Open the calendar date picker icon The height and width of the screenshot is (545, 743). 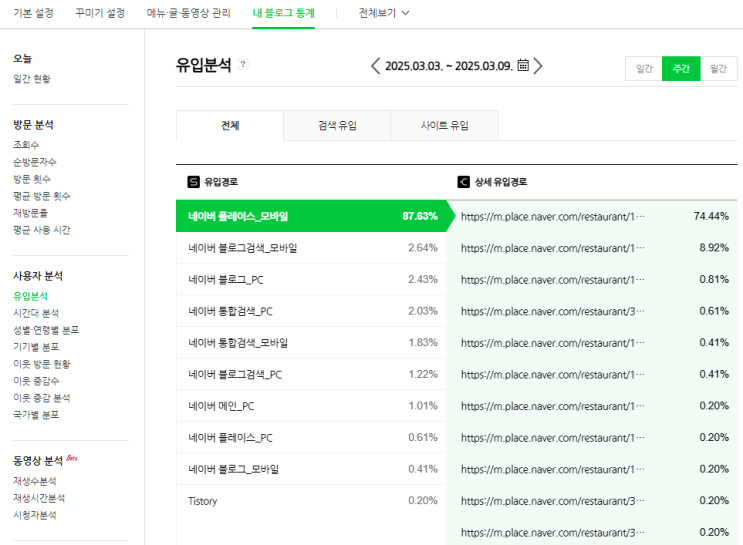pyautogui.click(x=523, y=65)
